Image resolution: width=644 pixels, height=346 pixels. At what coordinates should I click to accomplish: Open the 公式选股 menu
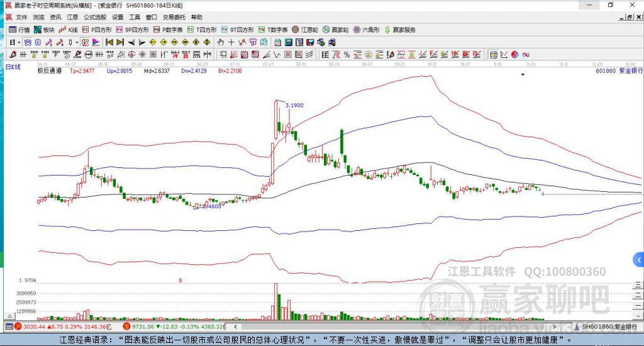click(x=95, y=17)
